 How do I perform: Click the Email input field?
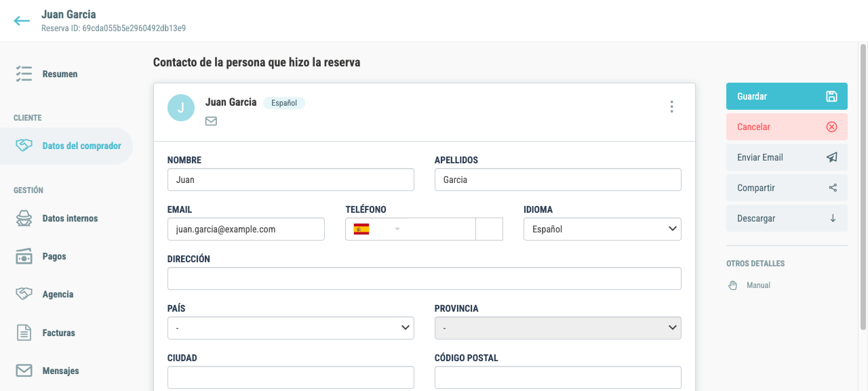click(246, 229)
